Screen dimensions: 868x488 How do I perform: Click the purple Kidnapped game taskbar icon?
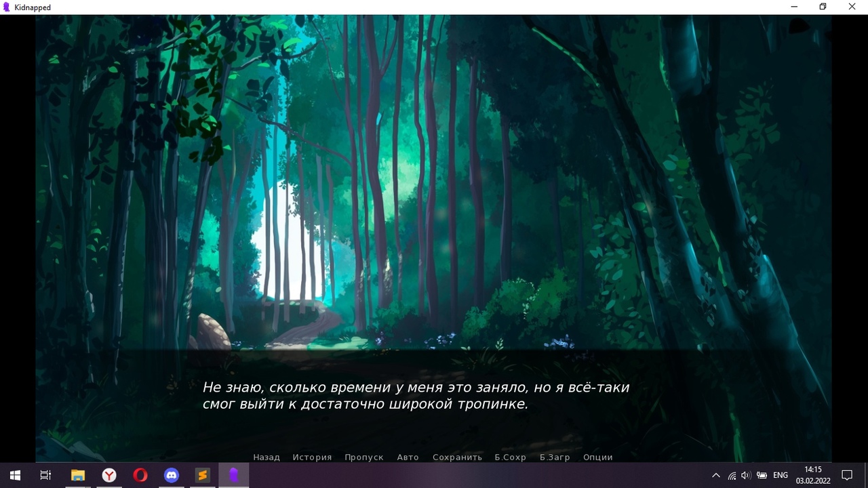(x=233, y=475)
